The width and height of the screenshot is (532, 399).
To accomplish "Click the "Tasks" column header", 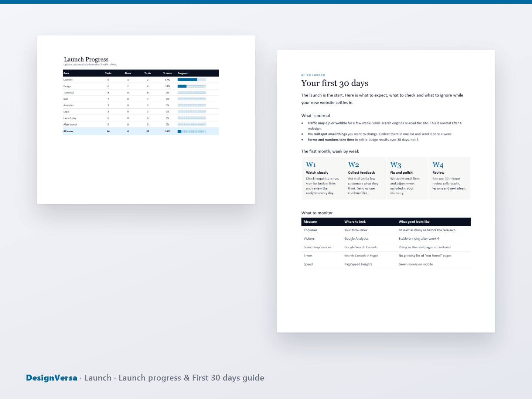I will point(108,73).
